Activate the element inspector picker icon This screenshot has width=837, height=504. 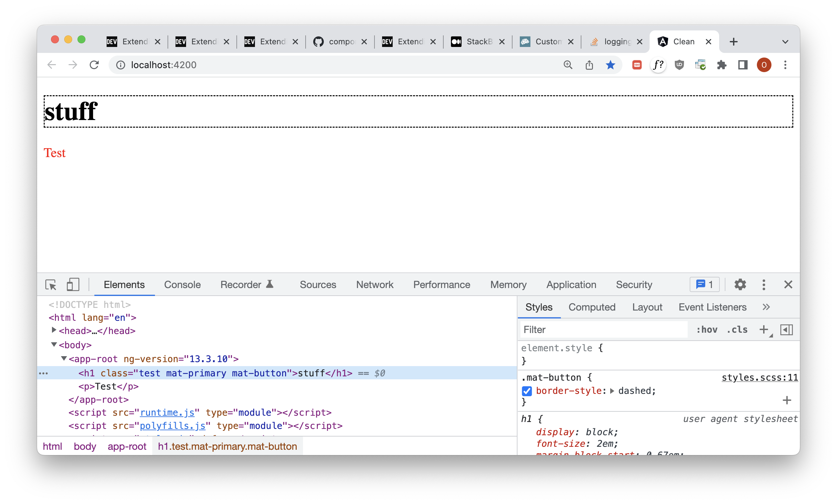point(51,284)
